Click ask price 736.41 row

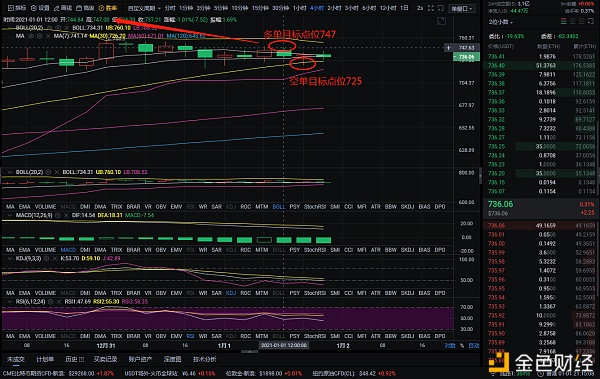point(540,57)
